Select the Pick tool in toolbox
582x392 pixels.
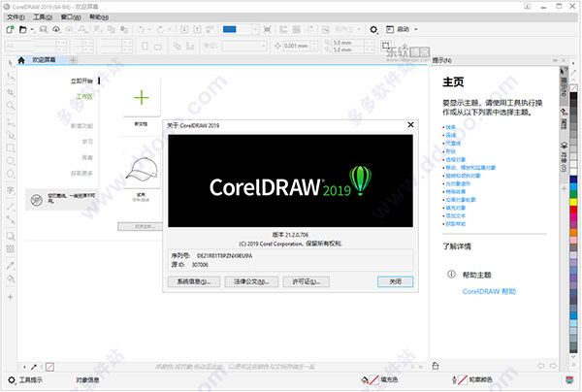pyautogui.click(x=11, y=63)
